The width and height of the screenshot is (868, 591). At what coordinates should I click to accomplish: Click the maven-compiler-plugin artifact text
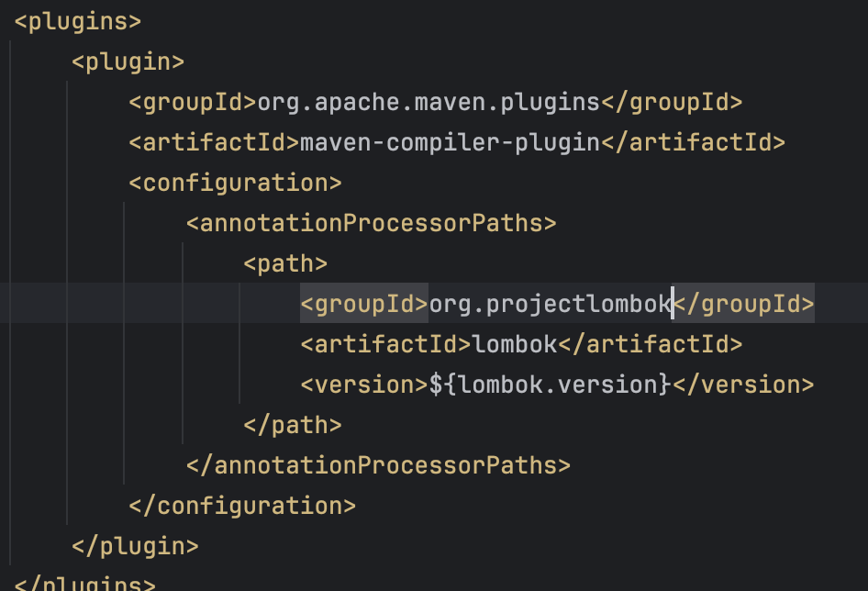pos(450,143)
